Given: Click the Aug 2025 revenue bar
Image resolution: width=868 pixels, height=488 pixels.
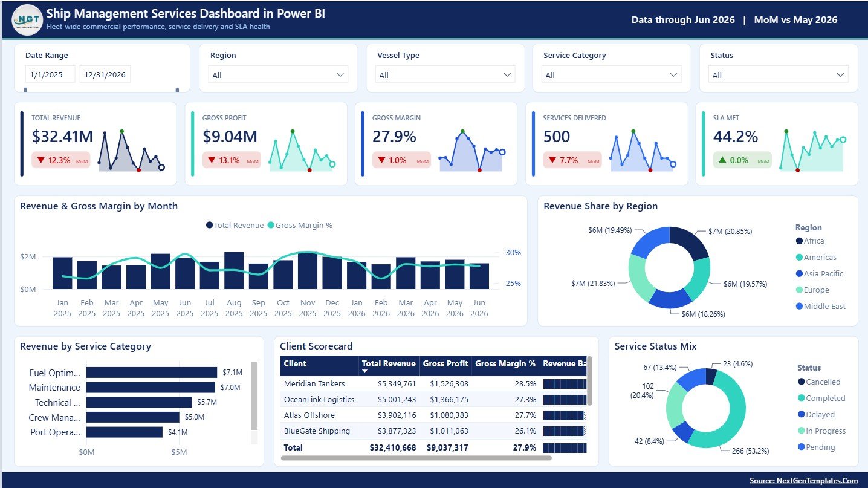Looking at the screenshot, I should pos(234,270).
